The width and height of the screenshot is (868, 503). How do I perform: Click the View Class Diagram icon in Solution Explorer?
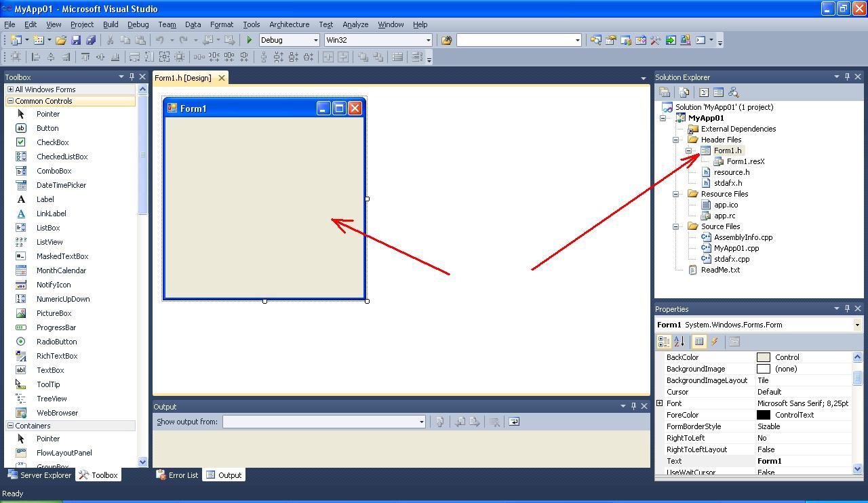point(733,92)
